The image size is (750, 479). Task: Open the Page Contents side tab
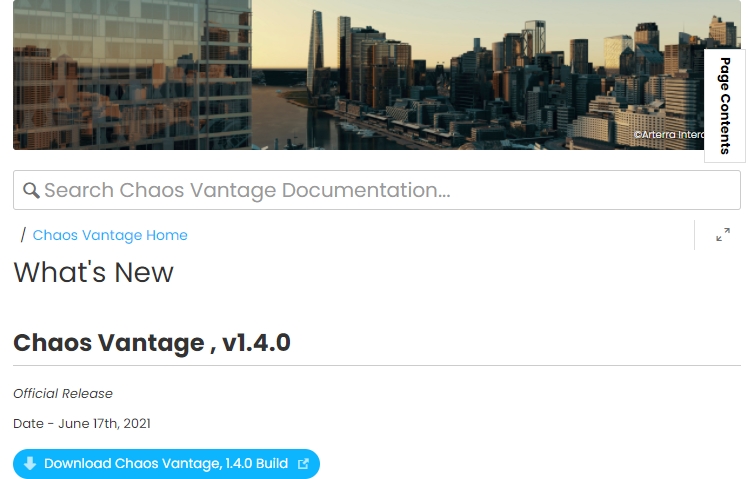point(725,106)
